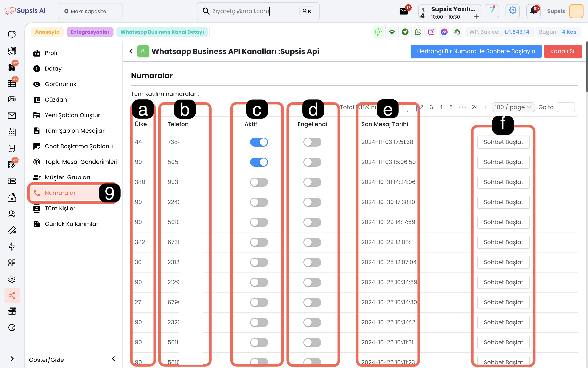Switch to the Anasayfa tab
This screenshot has width=588, height=368.
click(47, 32)
